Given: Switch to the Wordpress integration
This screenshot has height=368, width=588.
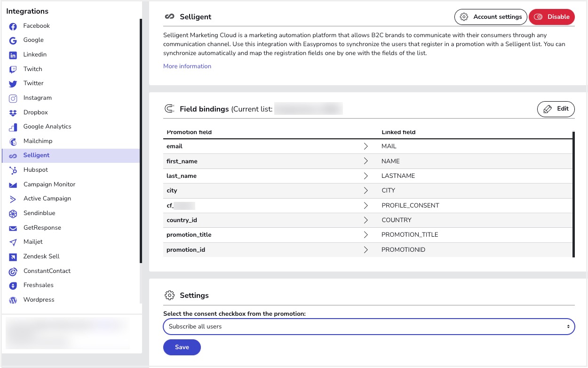Looking at the screenshot, I should [x=39, y=300].
